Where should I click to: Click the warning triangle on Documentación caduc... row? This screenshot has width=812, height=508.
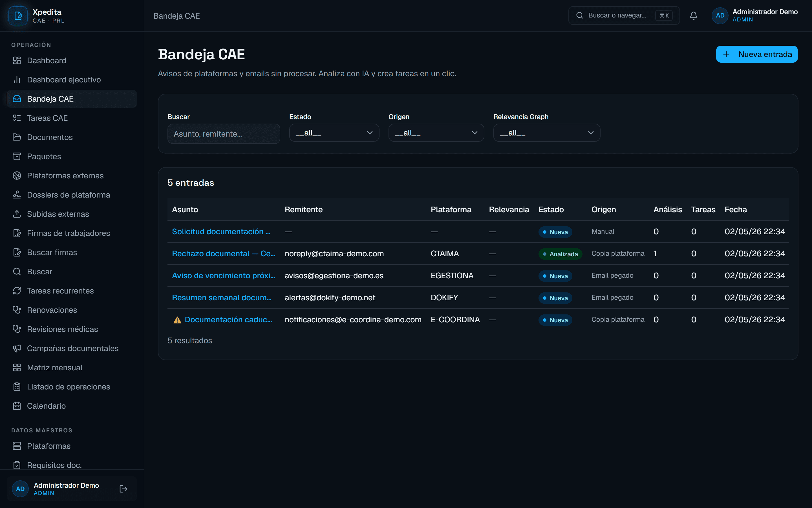coord(177,320)
